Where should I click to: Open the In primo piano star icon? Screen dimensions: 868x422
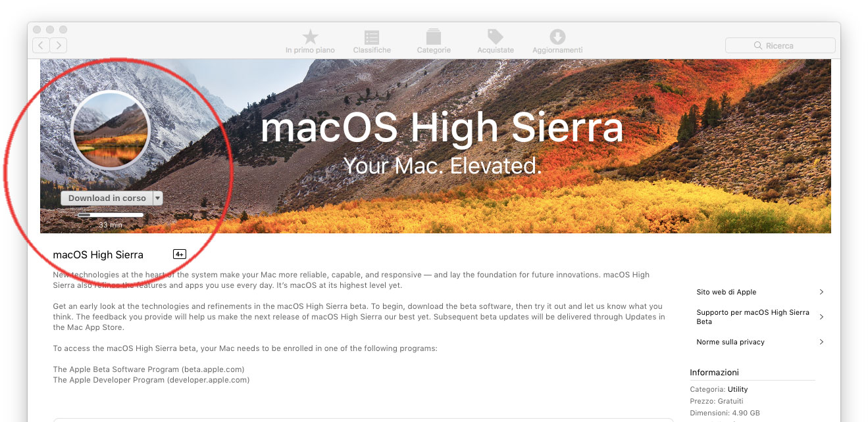310,37
